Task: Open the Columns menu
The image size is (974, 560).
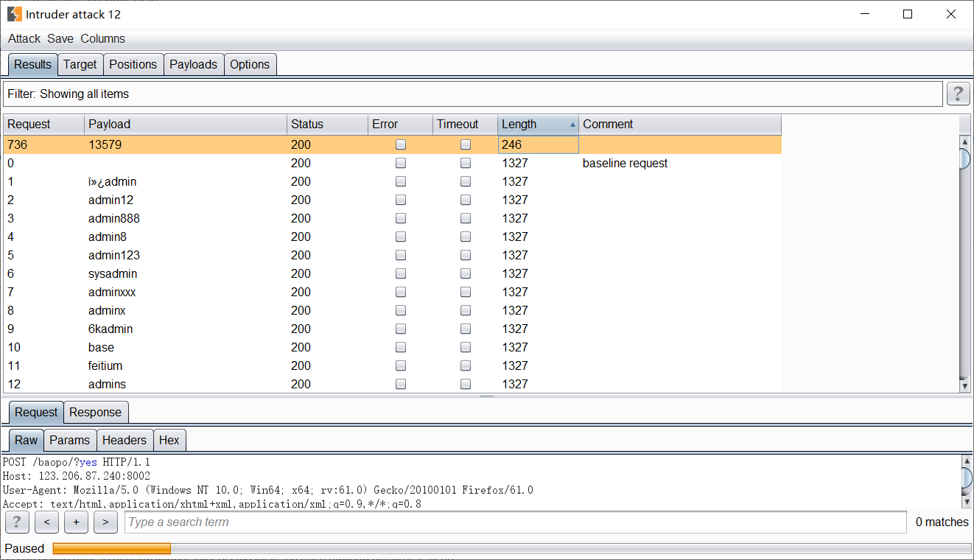Action: point(103,38)
